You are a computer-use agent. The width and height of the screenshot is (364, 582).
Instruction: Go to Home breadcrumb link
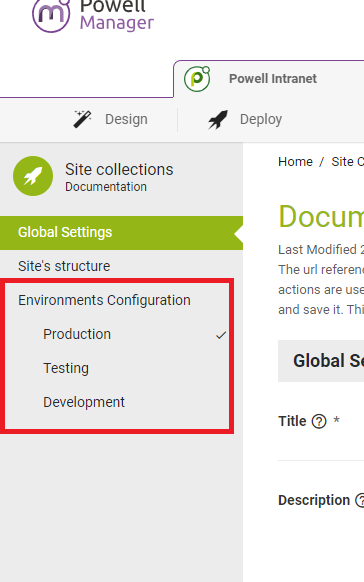point(295,162)
